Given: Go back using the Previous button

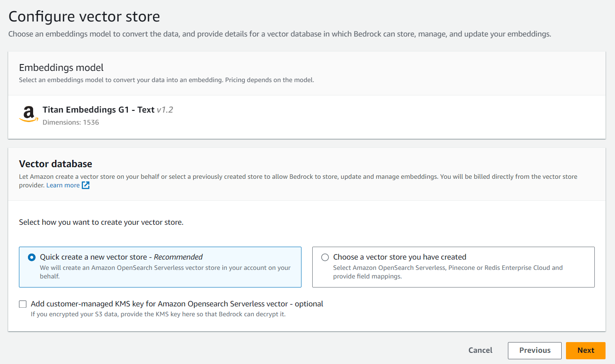Looking at the screenshot, I should (535, 350).
